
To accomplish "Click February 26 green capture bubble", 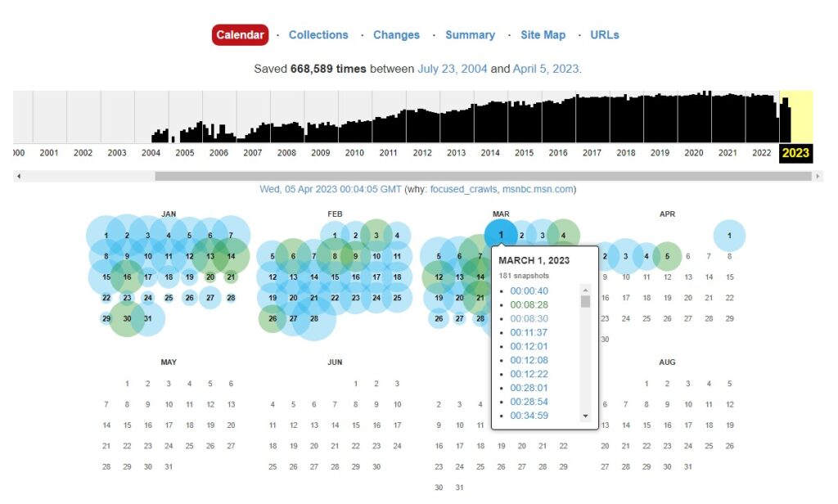I will tap(273, 319).
